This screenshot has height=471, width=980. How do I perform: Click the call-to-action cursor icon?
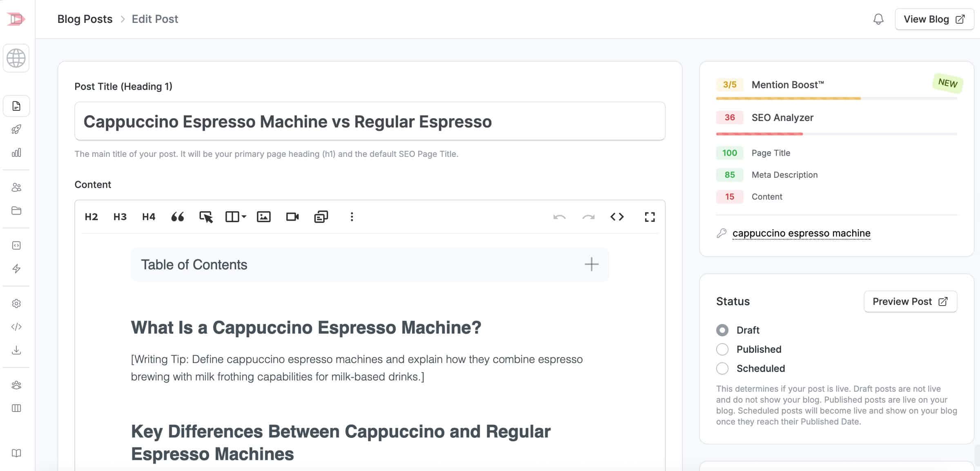click(x=206, y=217)
